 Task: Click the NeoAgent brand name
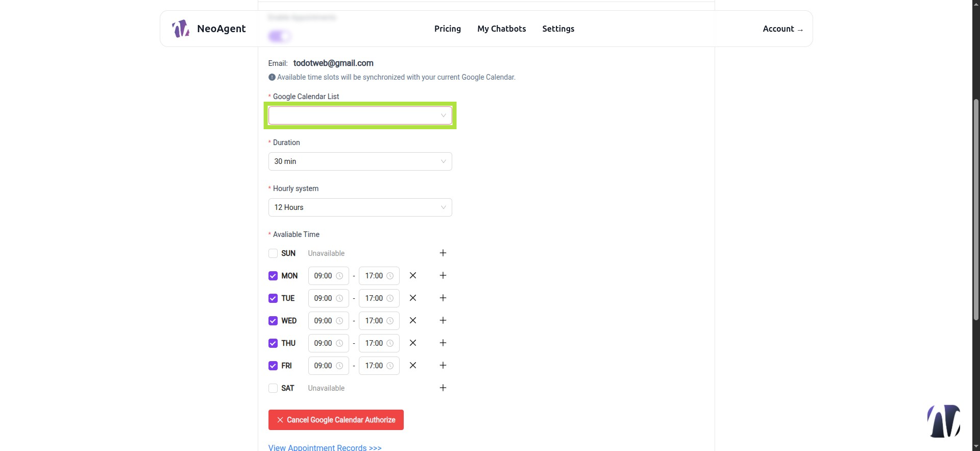pos(222,29)
